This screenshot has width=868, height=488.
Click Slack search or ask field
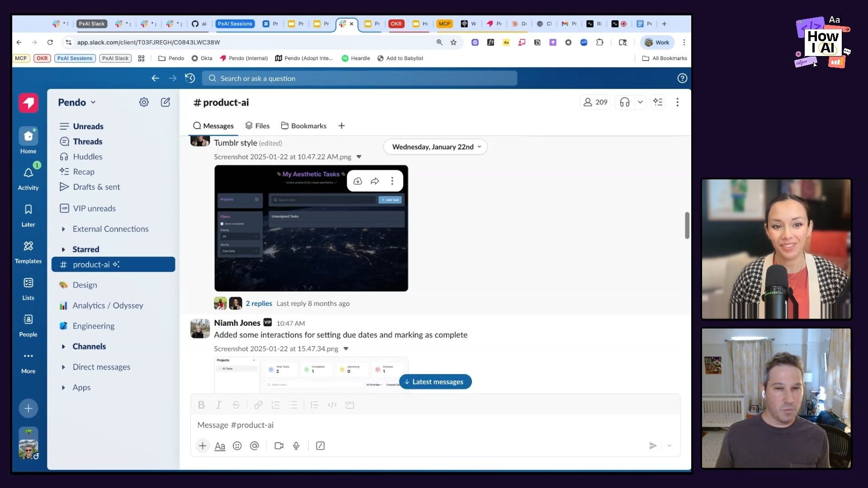click(359, 78)
